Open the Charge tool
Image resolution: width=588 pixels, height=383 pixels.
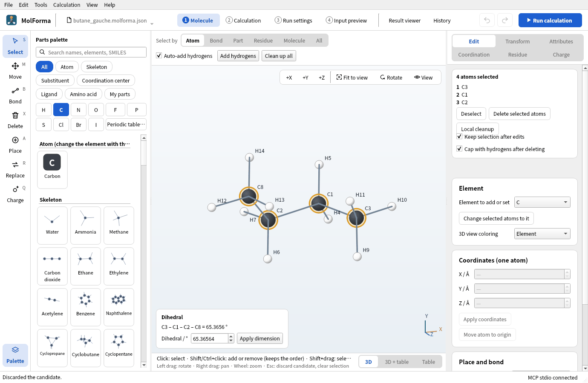point(15,194)
